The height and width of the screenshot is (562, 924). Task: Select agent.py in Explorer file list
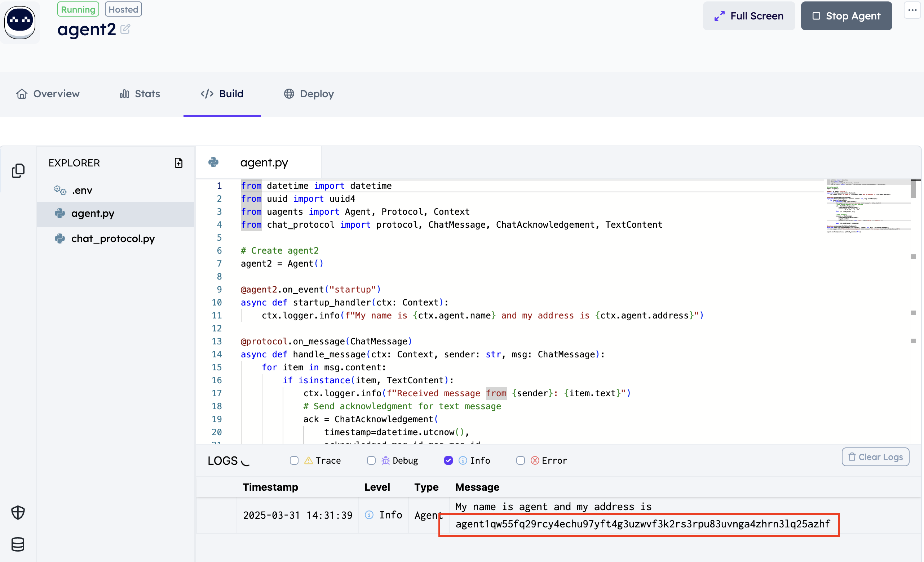click(x=115, y=214)
